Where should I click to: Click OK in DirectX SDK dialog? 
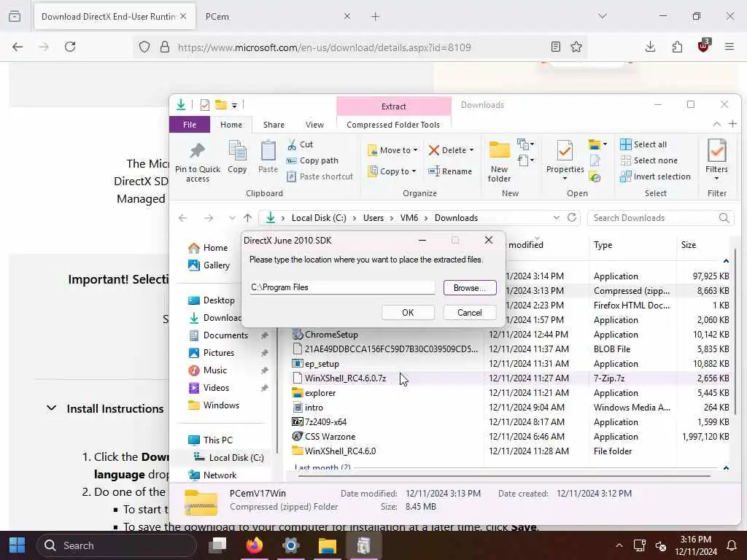pos(408,312)
